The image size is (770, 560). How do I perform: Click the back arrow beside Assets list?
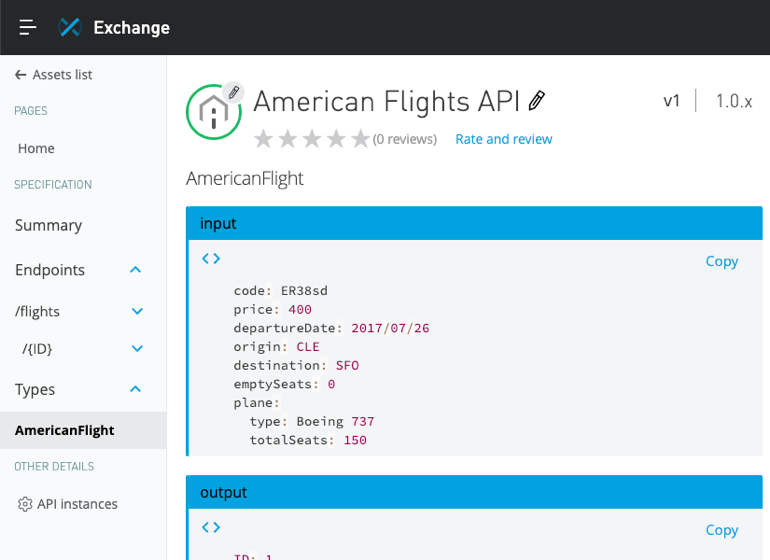coord(20,75)
